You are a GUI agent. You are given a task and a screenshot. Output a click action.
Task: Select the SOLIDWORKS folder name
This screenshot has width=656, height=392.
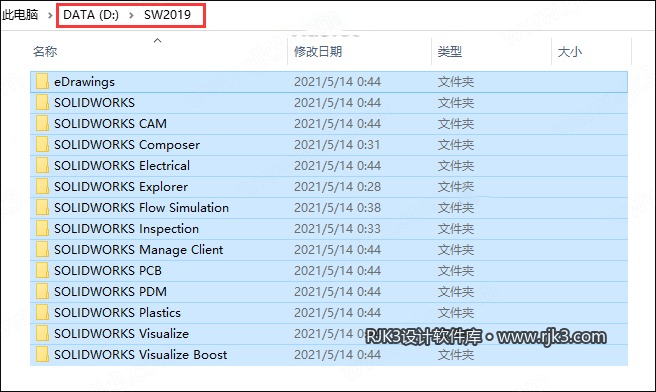pyautogui.click(x=95, y=103)
